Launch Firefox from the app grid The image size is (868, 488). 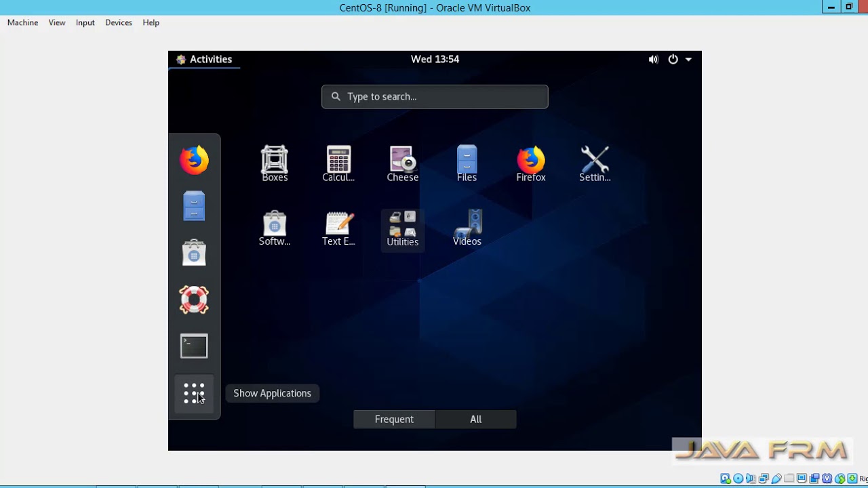coord(531,164)
